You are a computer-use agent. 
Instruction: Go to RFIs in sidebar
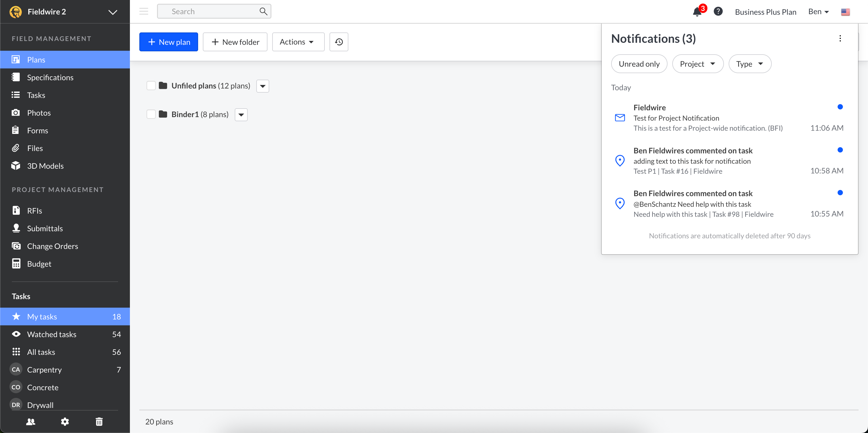tap(34, 211)
